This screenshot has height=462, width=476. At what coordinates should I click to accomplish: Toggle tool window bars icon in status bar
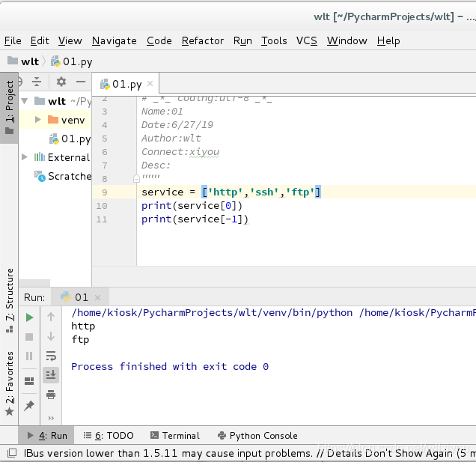pos(12,453)
